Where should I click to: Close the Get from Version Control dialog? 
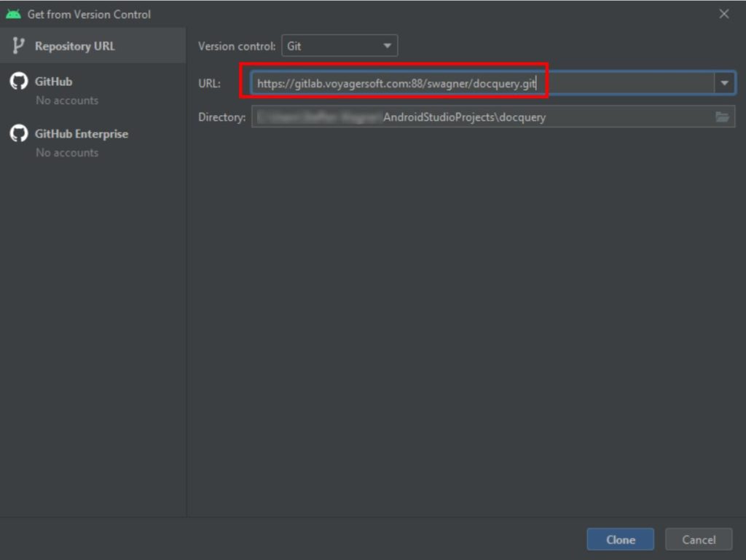point(723,14)
